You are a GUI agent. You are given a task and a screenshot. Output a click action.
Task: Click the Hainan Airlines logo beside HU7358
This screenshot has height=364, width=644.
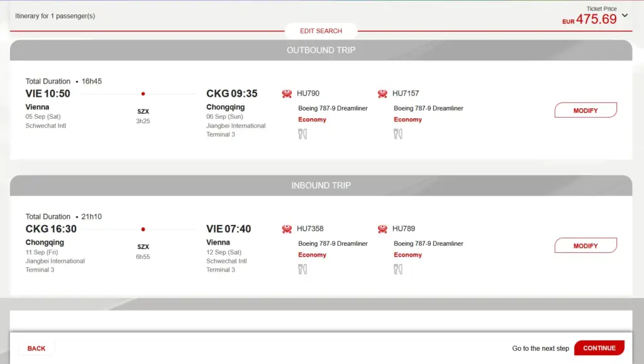(x=287, y=229)
